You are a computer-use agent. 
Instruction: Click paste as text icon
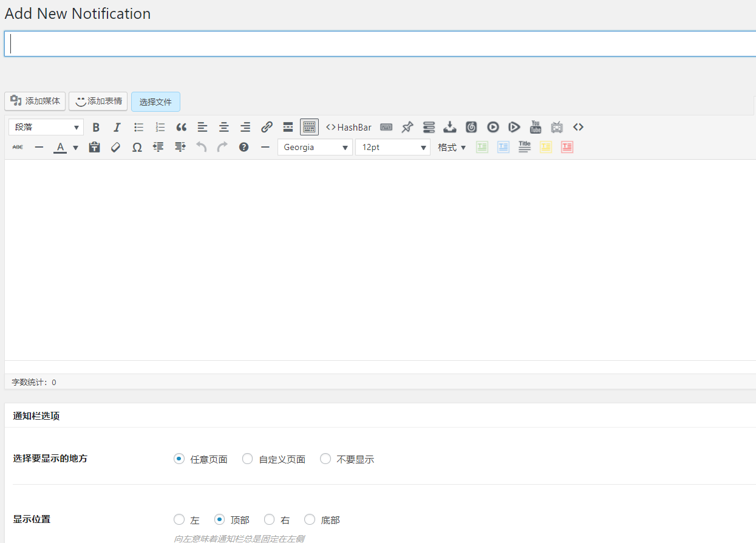coord(94,147)
